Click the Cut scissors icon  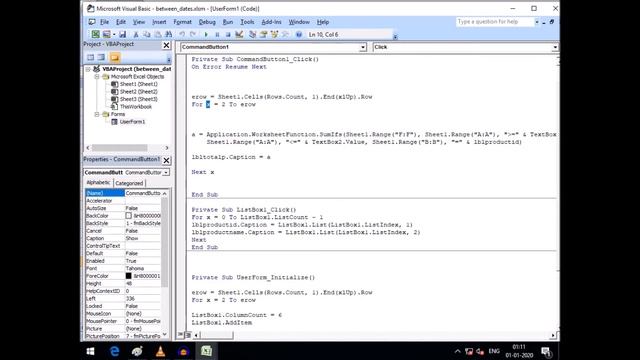(x=136, y=35)
